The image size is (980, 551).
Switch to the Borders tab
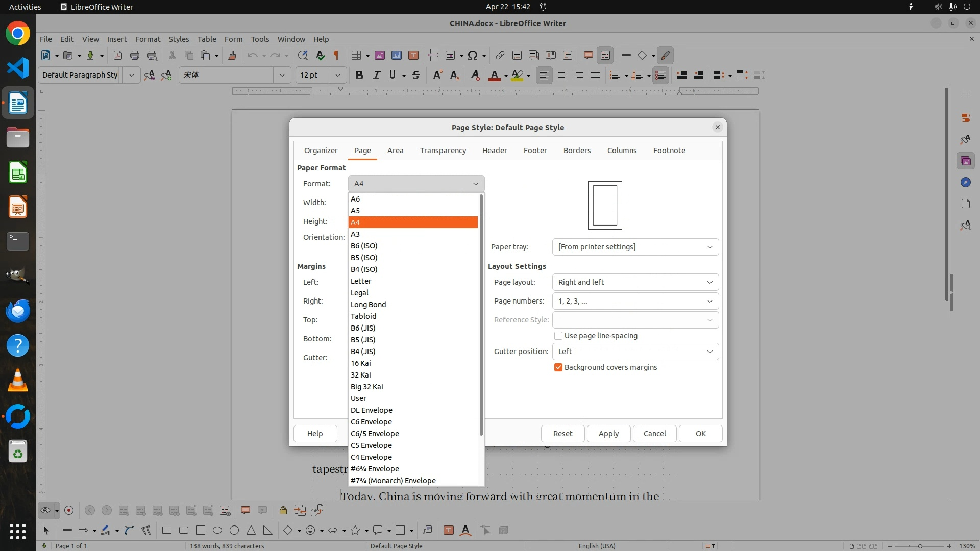point(577,151)
